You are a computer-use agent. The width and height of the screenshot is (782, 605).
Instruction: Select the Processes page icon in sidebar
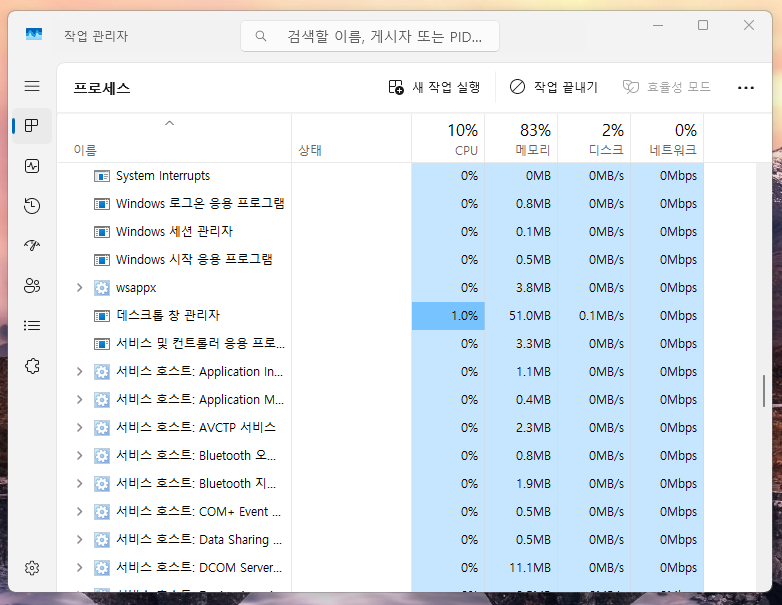tap(32, 126)
